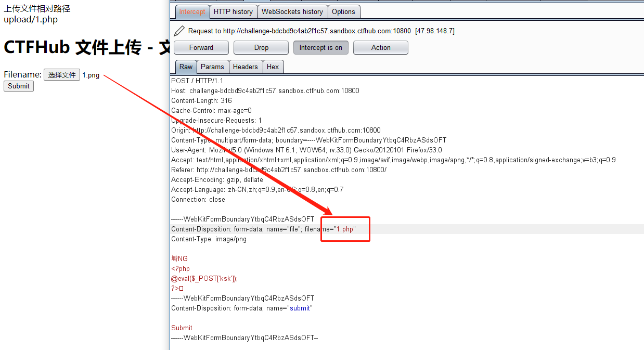Click the Content-Length: 316 line
This screenshot has width=644, height=350.
coord(201,100)
